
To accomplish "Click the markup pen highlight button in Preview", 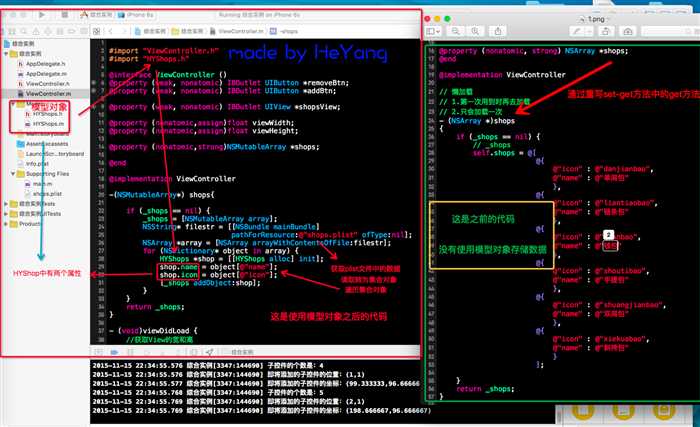I will 577,31.
